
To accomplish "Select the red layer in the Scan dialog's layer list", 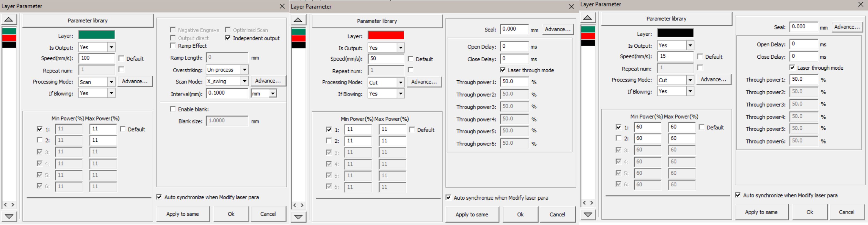I will click(9, 38).
